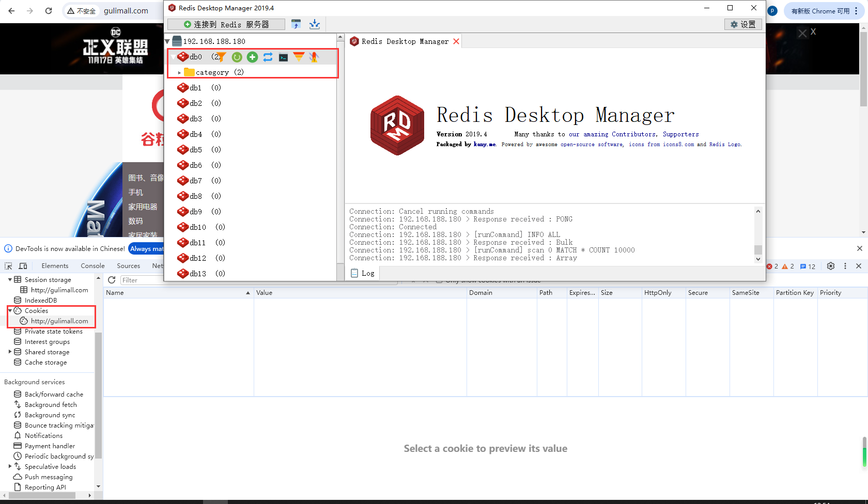Collapse the db0 database node
Screen dimensions: 868x504
pyautogui.click(x=173, y=57)
